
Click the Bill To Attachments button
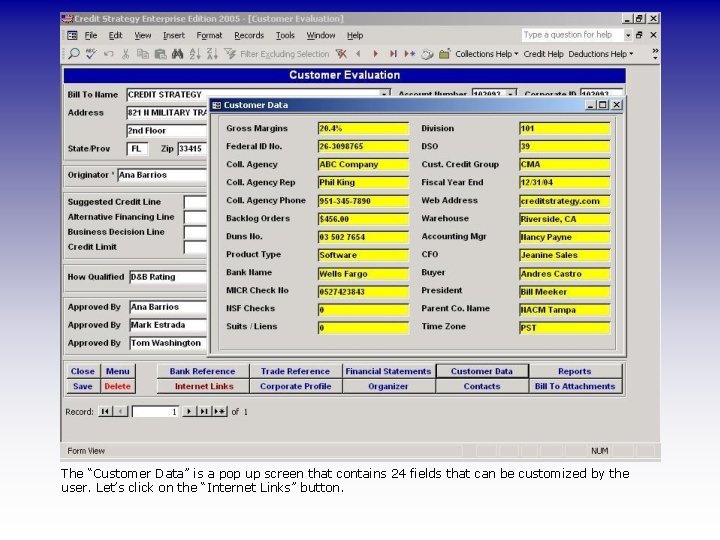coord(574,386)
